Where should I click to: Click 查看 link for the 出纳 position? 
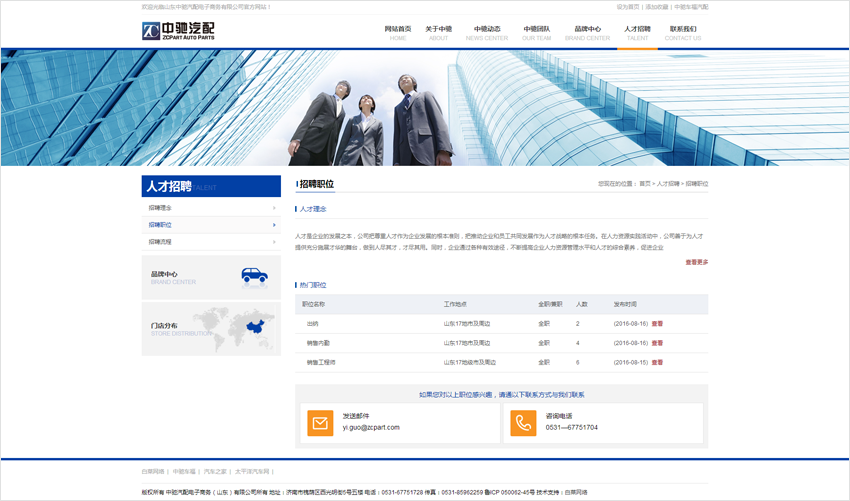657,324
